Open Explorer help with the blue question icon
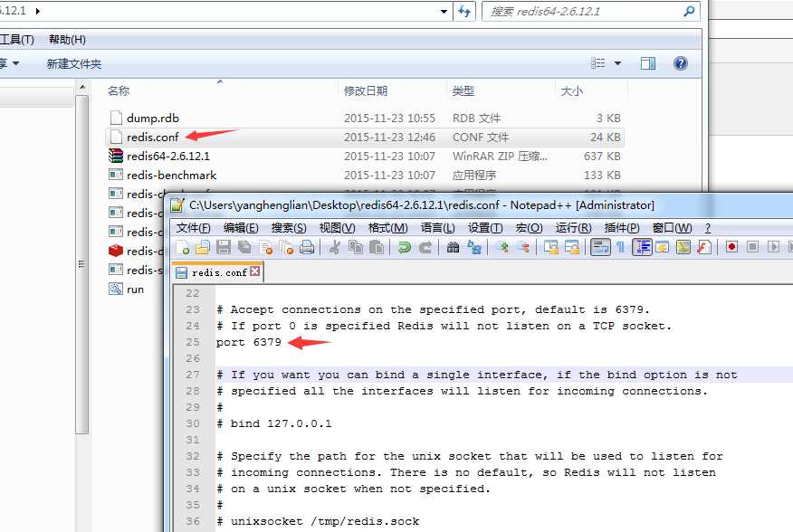793x532 pixels. (680, 63)
